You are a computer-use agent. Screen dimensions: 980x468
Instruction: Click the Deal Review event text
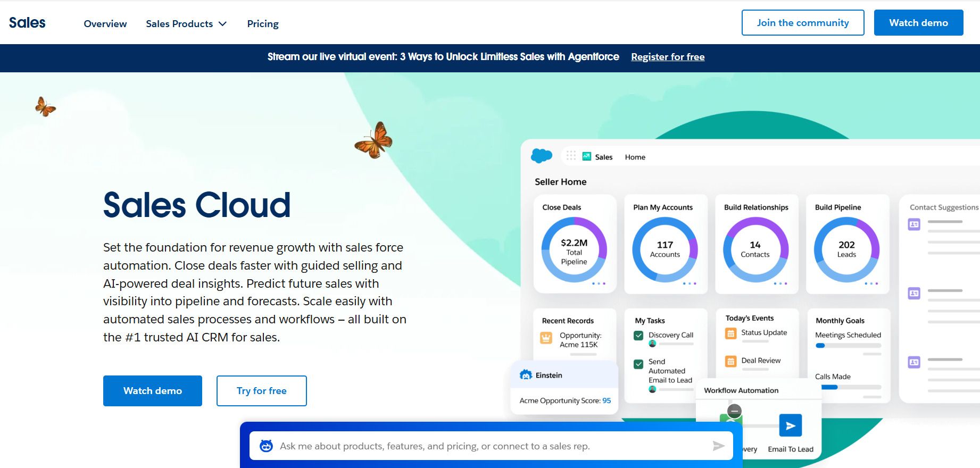761,361
